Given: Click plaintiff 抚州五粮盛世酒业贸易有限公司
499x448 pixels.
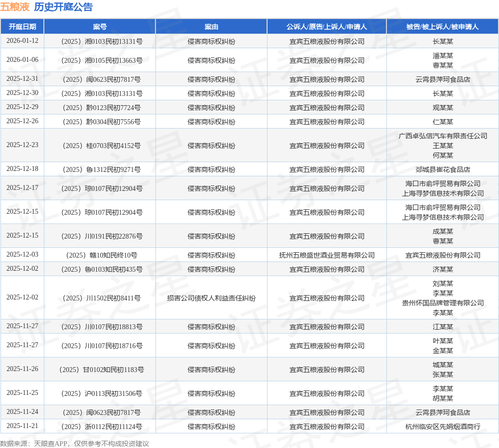Looking at the screenshot, I should 327,255.
